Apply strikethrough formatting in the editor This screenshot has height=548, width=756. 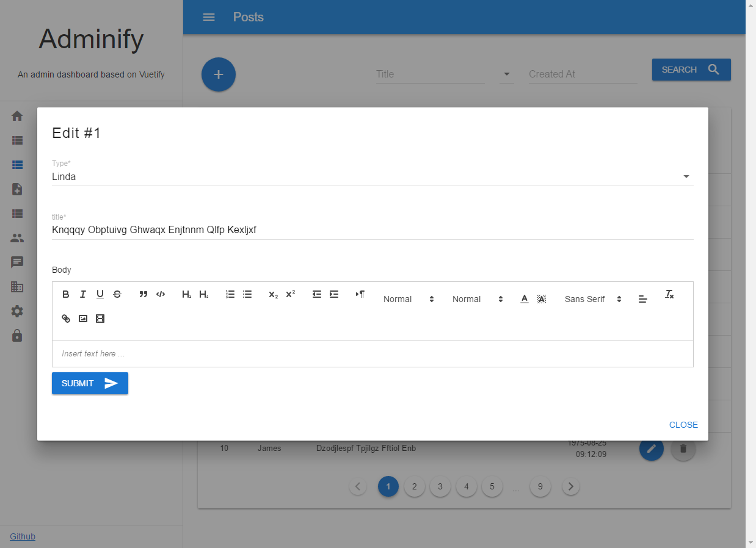click(117, 294)
